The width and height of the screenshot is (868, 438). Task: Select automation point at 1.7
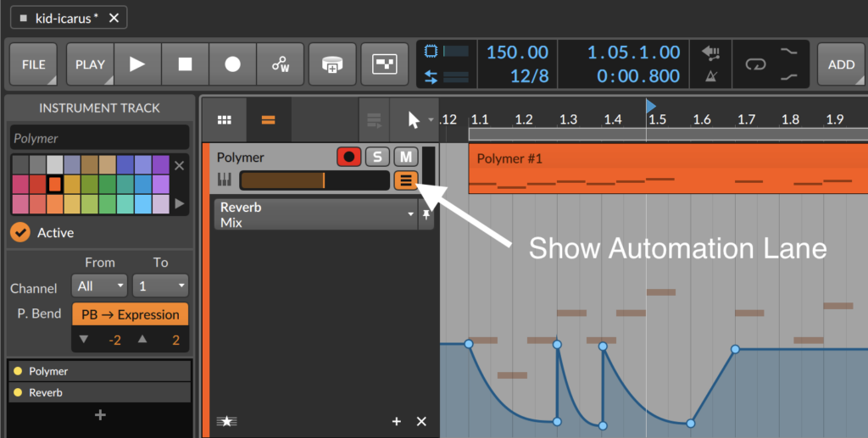pos(735,349)
